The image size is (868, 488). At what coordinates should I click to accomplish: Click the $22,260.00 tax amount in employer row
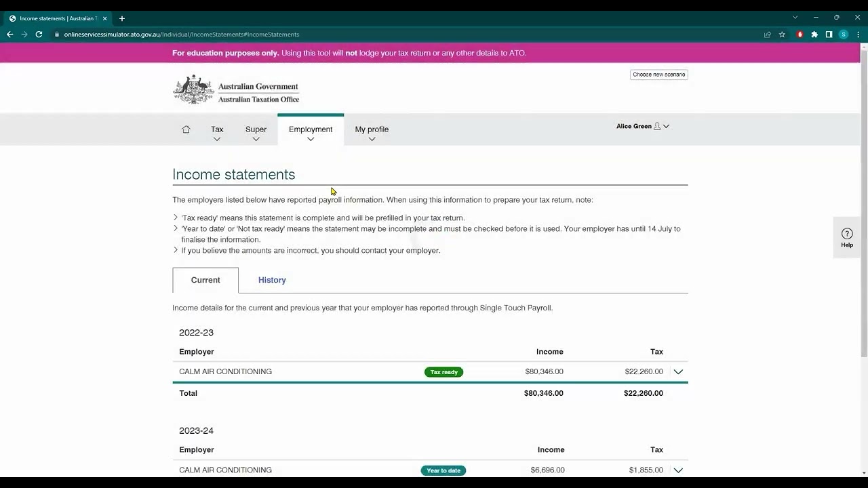pos(644,371)
